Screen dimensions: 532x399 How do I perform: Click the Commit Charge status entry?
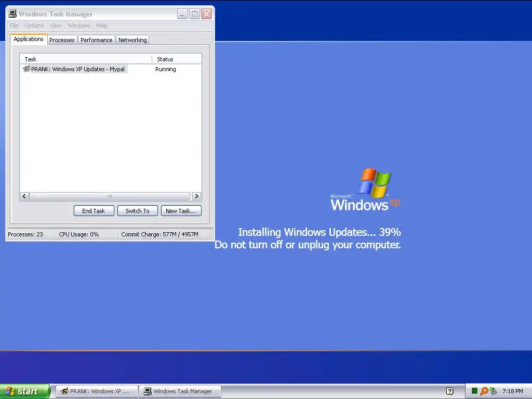(159, 234)
